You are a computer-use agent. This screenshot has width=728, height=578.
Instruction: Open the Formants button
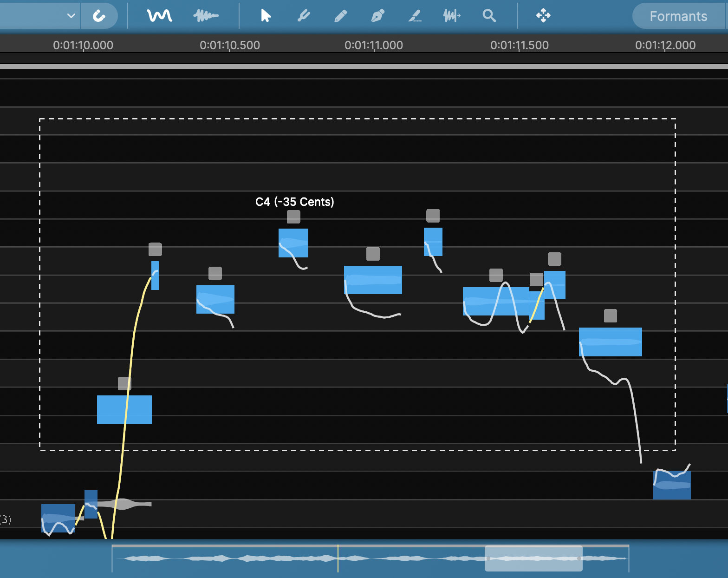(x=678, y=16)
